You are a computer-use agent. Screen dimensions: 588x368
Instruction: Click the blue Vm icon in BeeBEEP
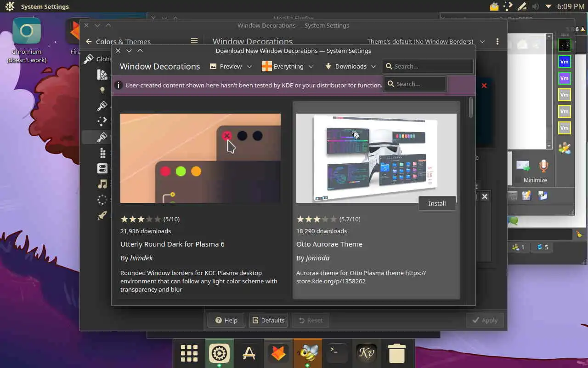pos(564,62)
